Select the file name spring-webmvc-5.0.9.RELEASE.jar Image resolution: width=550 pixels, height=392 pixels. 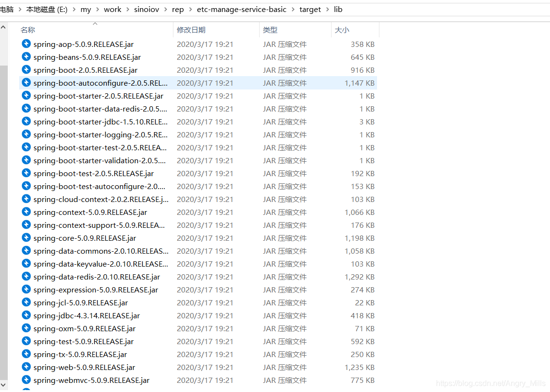coord(91,380)
